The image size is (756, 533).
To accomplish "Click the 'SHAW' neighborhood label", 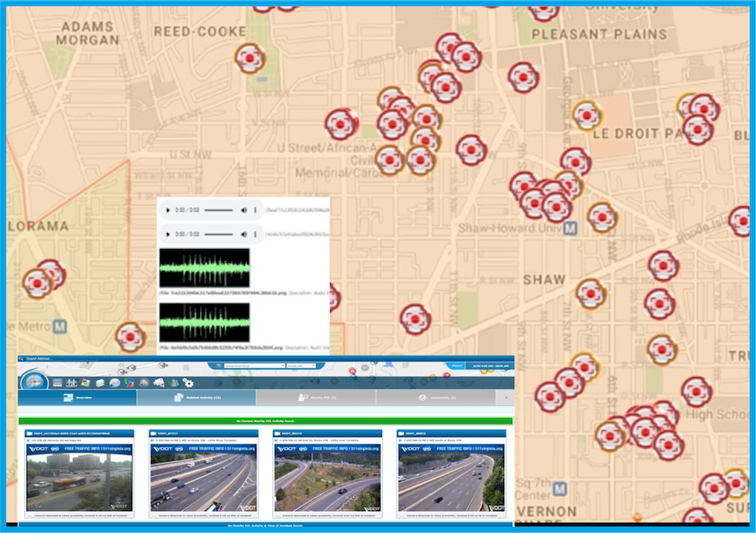I will pyautogui.click(x=544, y=280).
